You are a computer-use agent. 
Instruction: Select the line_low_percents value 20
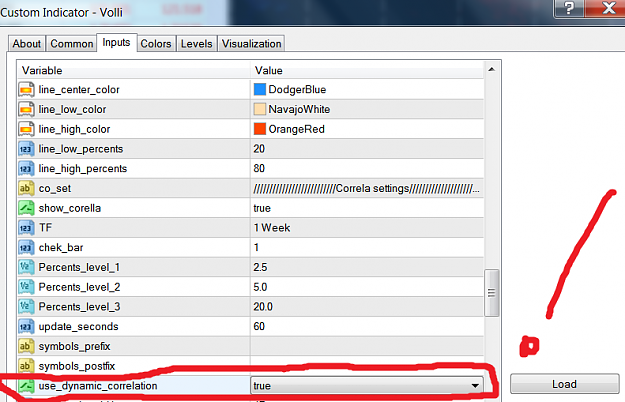pyautogui.click(x=259, y=149)
